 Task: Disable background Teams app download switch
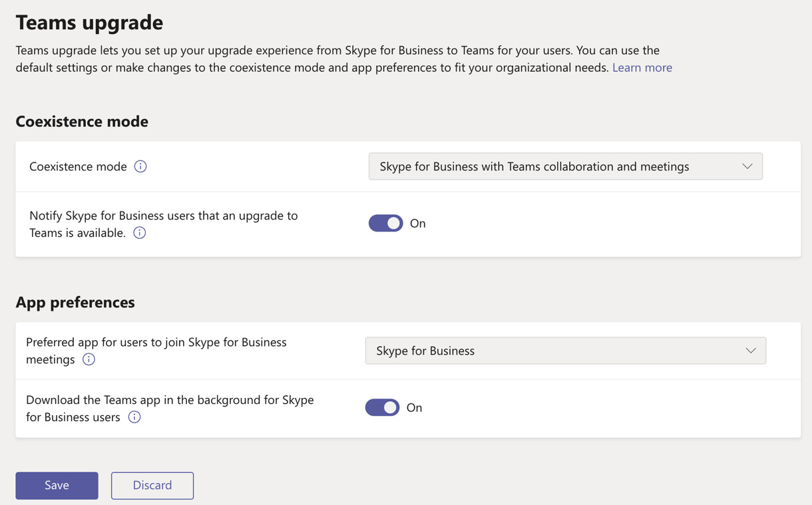(x=383, y=407)
